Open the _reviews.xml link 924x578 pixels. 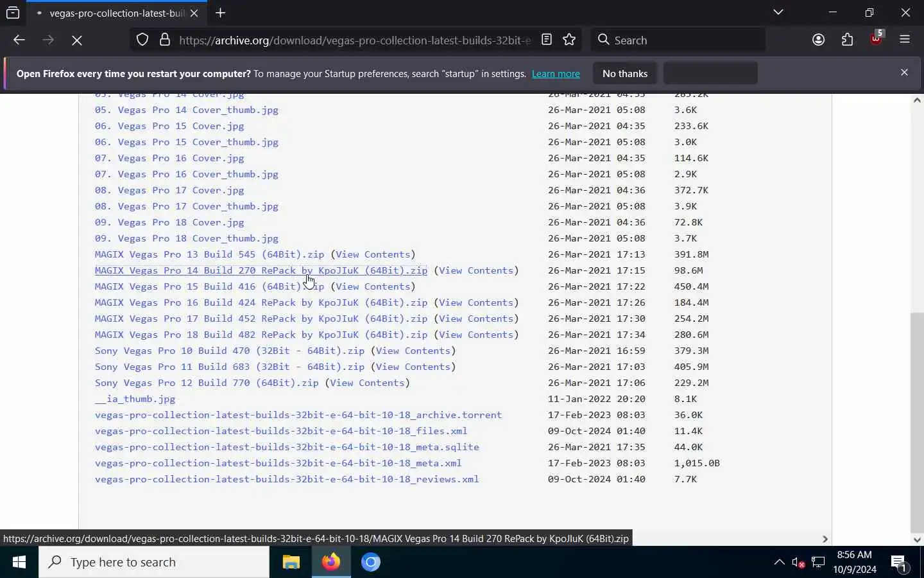click(287, 479)
